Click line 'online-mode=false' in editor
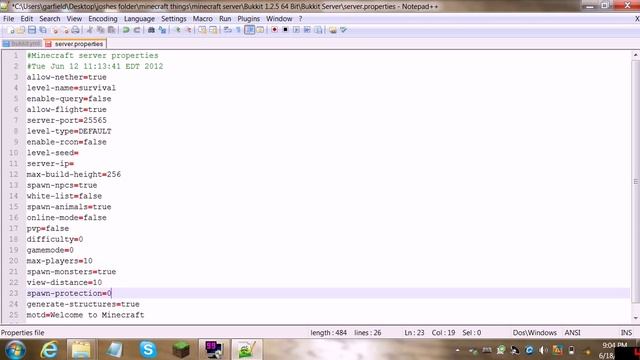Viewport: 640px width, 360px height. pyautogui.click(x=67, y=218)
